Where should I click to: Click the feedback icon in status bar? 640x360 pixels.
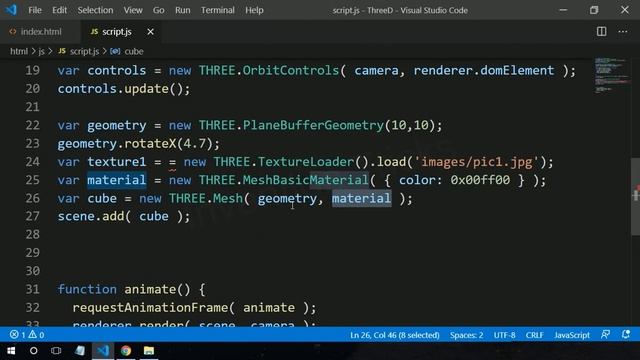(605, 335)
